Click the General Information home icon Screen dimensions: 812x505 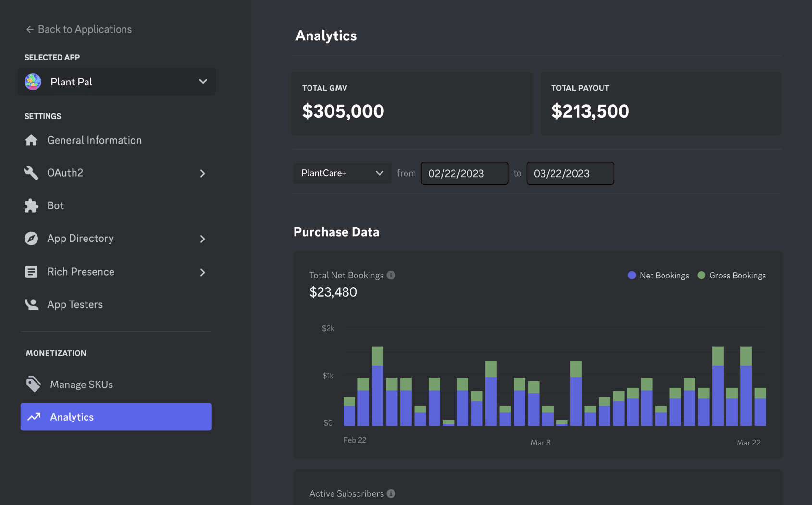pos(31,140)
